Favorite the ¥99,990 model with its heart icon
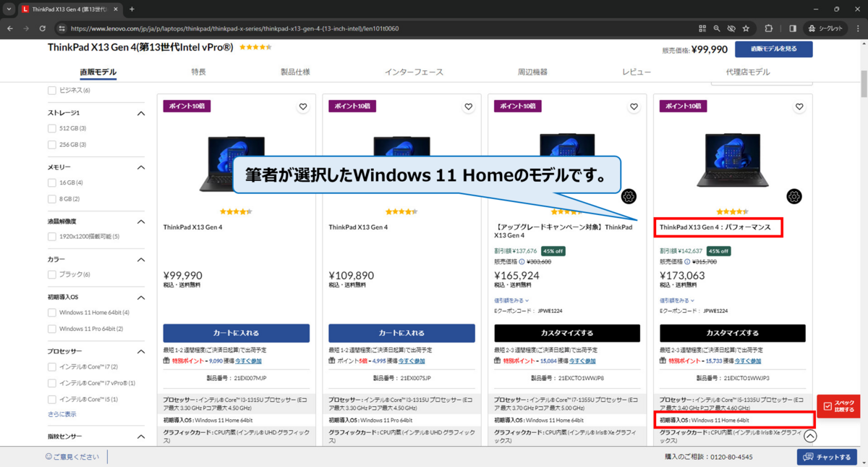This screenshot has width=868, height=467. tap(303, 106)
